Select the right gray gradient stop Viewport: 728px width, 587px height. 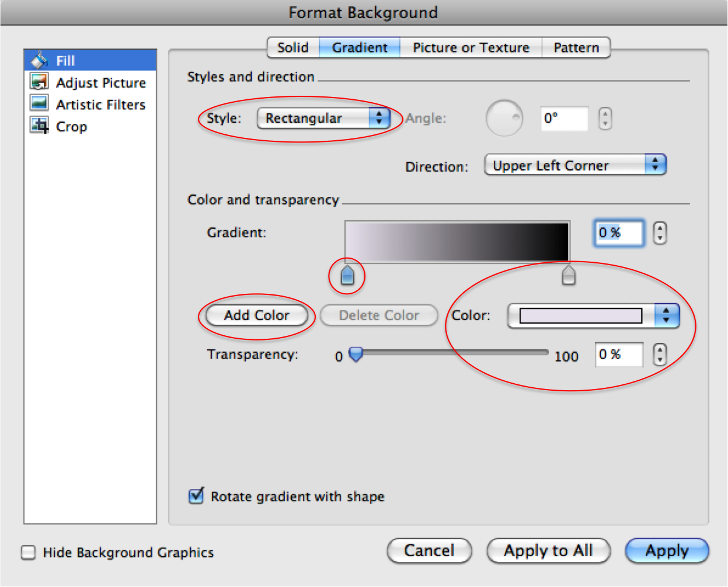pos(569,275)
